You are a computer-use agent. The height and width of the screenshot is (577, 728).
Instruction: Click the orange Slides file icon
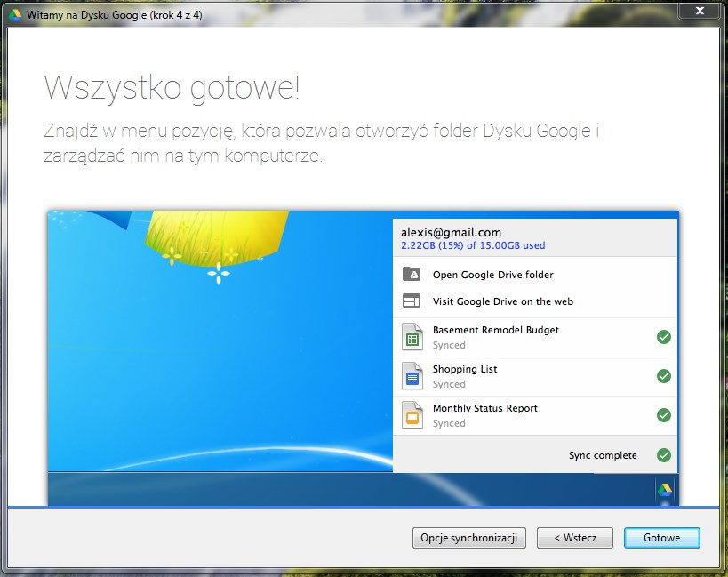coord(412,415)
